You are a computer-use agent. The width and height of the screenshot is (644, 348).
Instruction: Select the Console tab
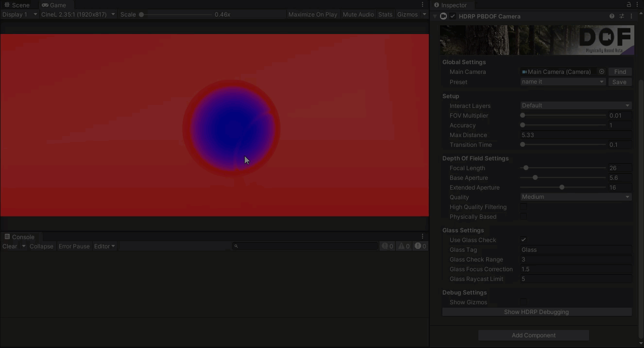(19, 237)
